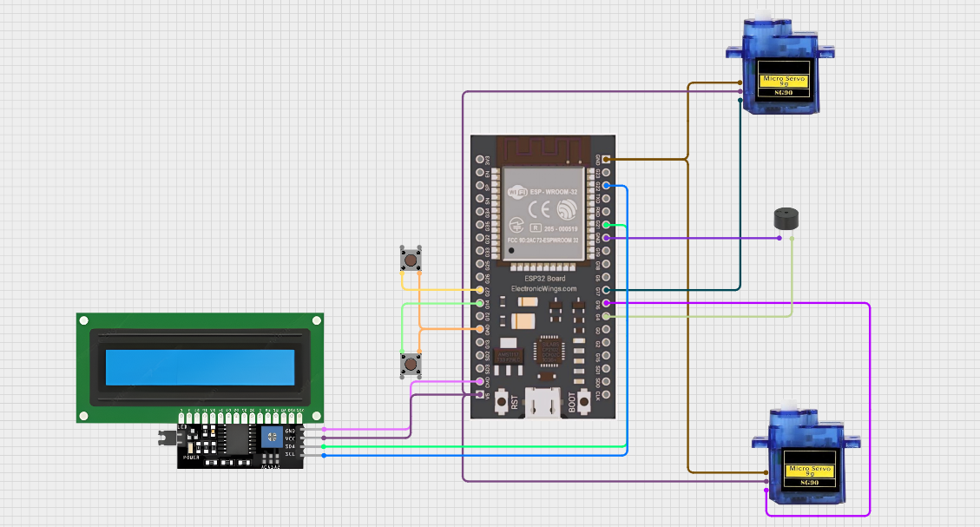The image size is (980, 527).
Task: Click the upper tactile push button
Action: (x=410, y=258)
